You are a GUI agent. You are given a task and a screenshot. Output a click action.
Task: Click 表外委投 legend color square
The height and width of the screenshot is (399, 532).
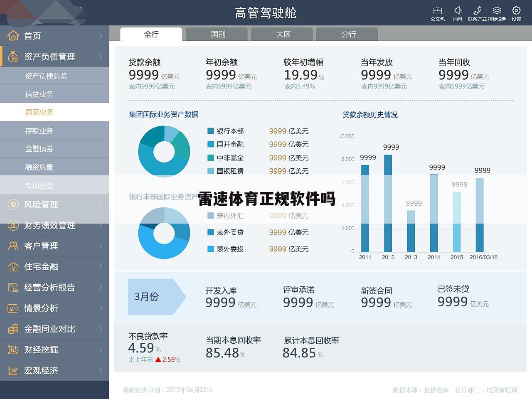coord(211,249)
